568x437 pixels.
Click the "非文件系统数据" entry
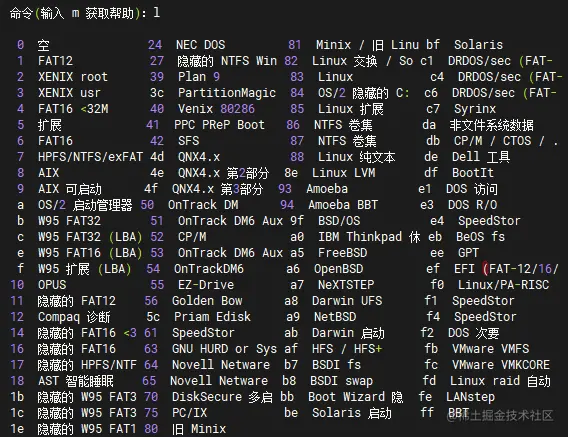[492, 125]
